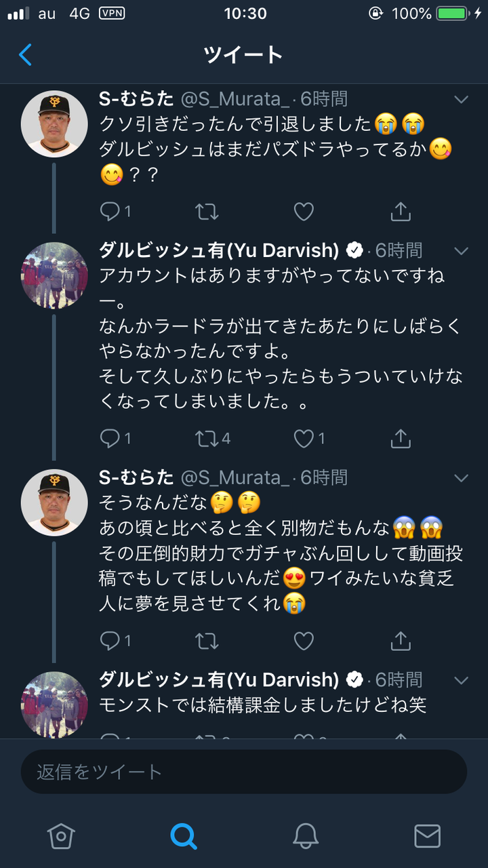Open the Messages envelope tab
Image resolution: width=488 pixels, height=868 pixels.
pos(427,836)
